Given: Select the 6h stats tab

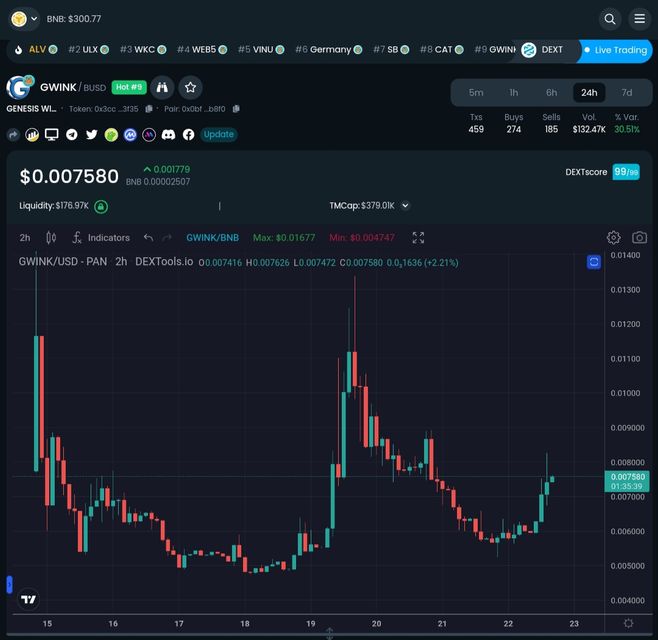Looking at the screenshot, I should pos(551,93).
